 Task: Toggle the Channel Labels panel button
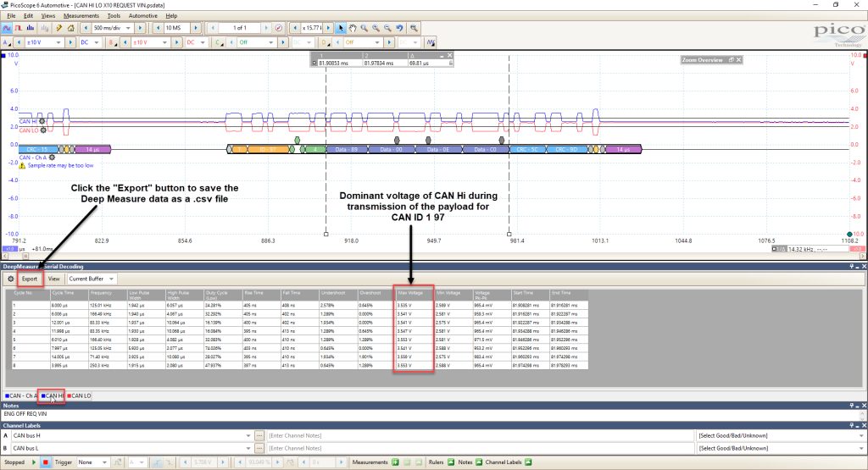tap(528, 462)
